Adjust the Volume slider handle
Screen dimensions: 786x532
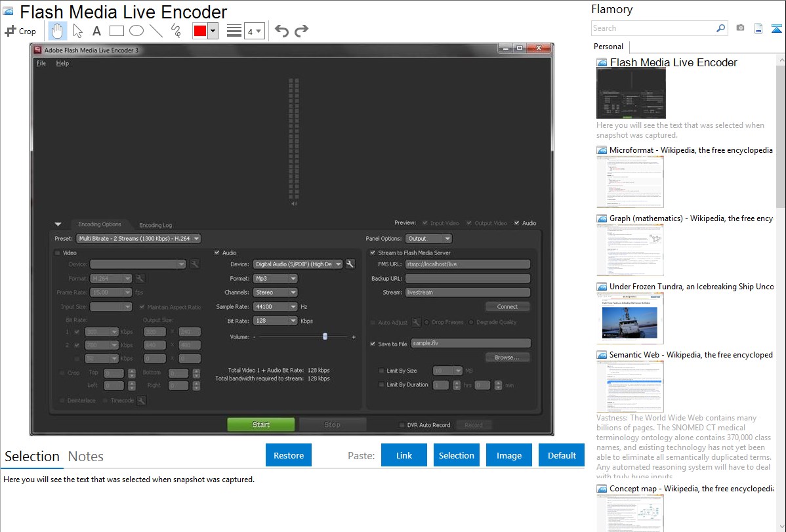[x=325, y=337]
